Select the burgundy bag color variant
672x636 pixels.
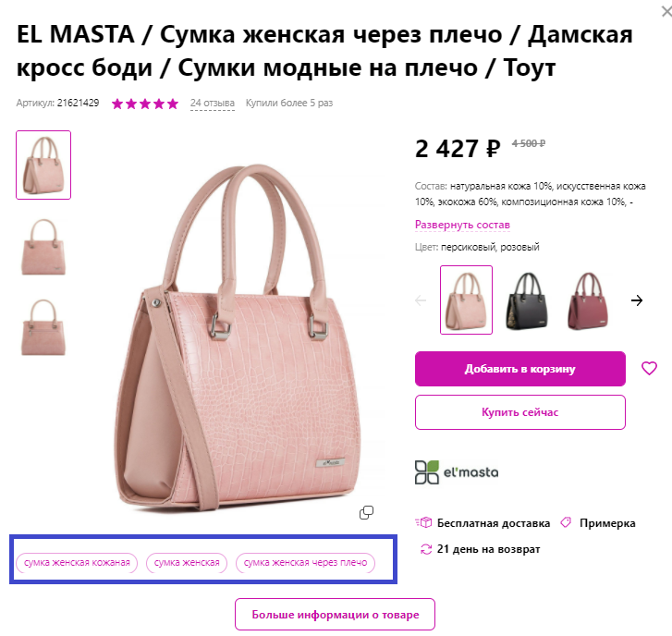tap(589, 300)
